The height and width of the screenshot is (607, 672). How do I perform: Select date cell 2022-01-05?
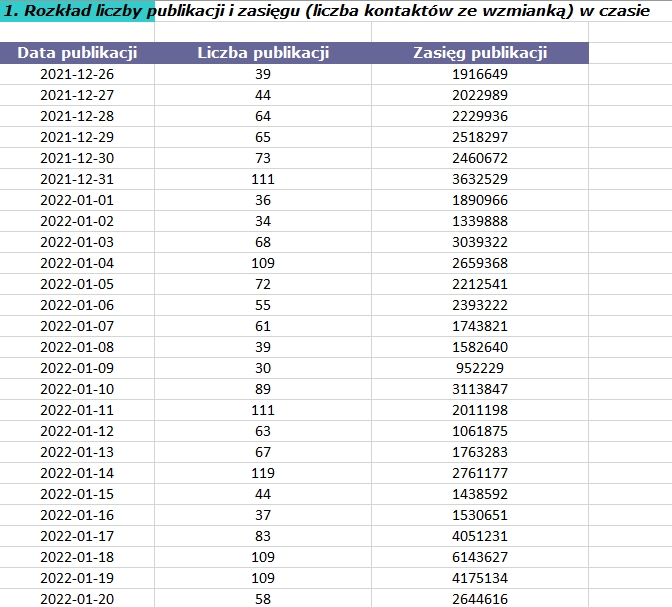click(77, 284)
